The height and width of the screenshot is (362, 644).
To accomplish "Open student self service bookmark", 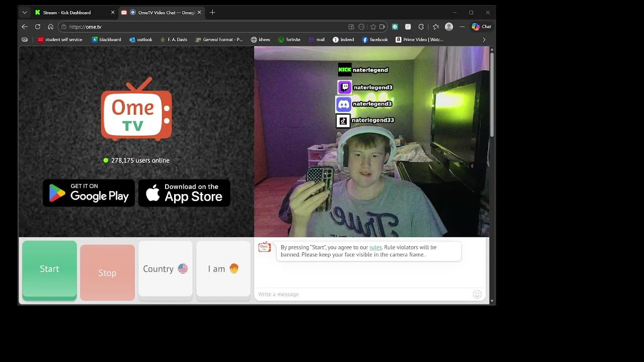I will point(60,40).
